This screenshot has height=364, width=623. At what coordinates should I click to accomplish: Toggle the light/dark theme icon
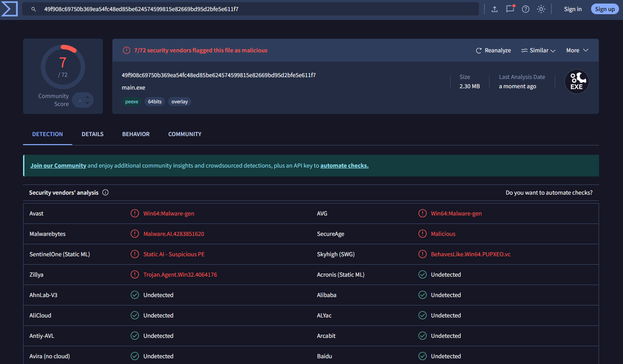(541, 9)
